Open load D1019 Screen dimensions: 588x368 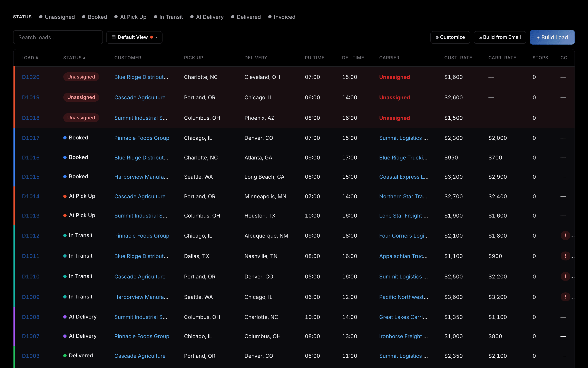click(31, 97)
